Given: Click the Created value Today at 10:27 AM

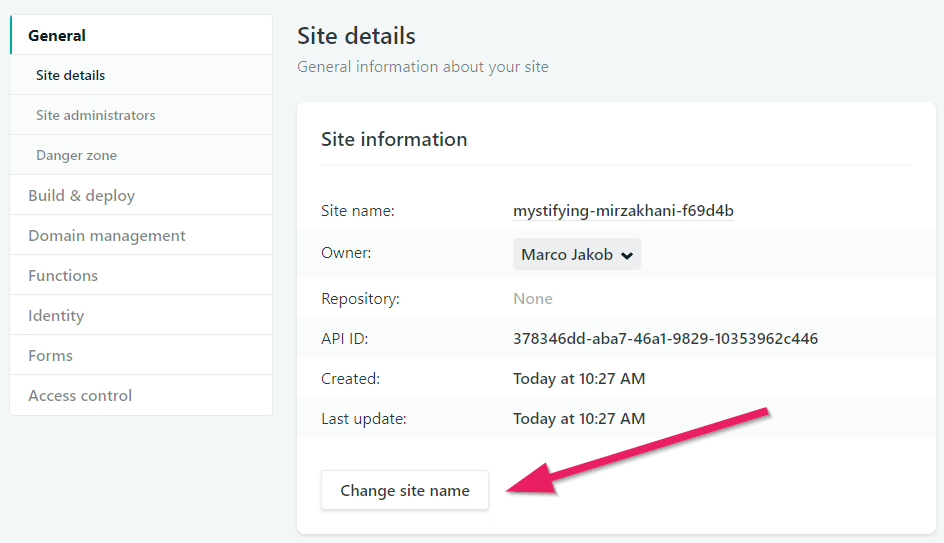Looking at the screenshot, I should point(579,379).
